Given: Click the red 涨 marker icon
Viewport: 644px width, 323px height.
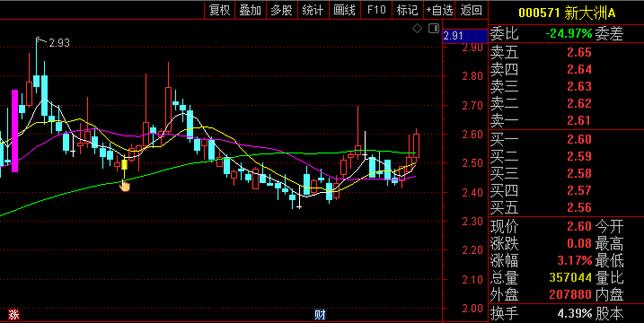Looking at the screenshot, I should [x=13, y=314].
